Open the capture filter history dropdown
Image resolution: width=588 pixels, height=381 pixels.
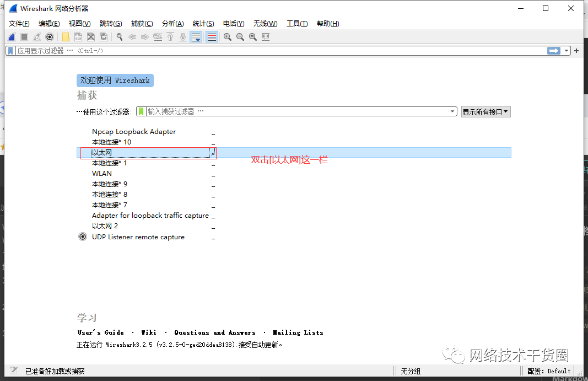point(452,111)
